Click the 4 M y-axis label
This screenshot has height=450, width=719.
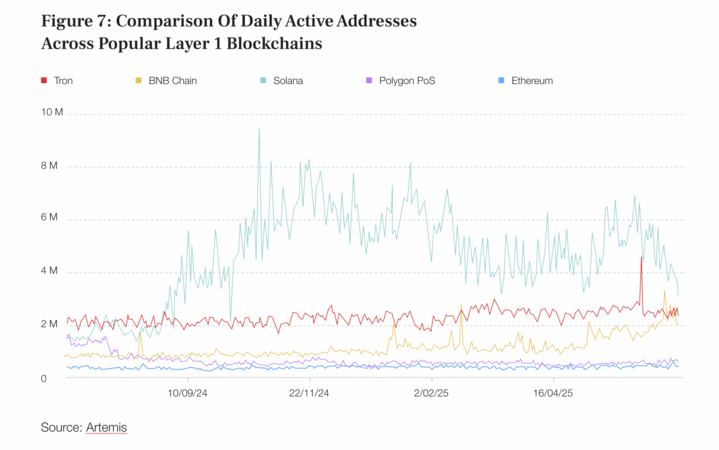pos(49,271)
